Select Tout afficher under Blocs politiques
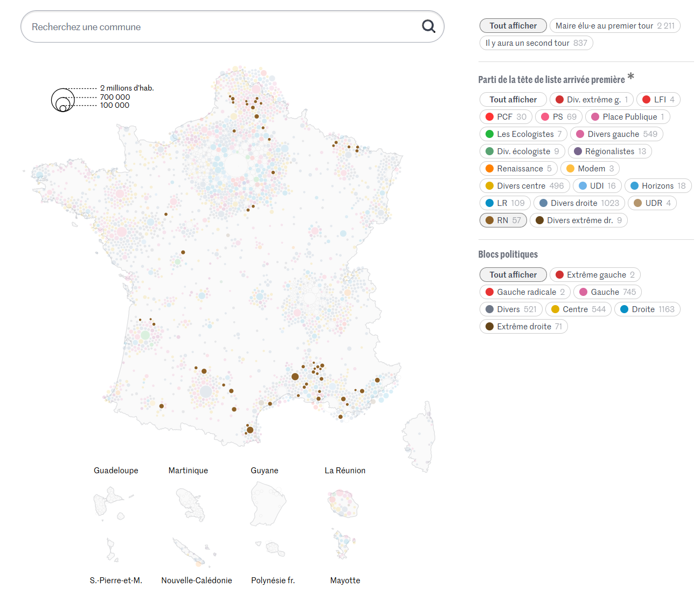The image size is (700, 594). pyautogui.click(x=513, y=275)
